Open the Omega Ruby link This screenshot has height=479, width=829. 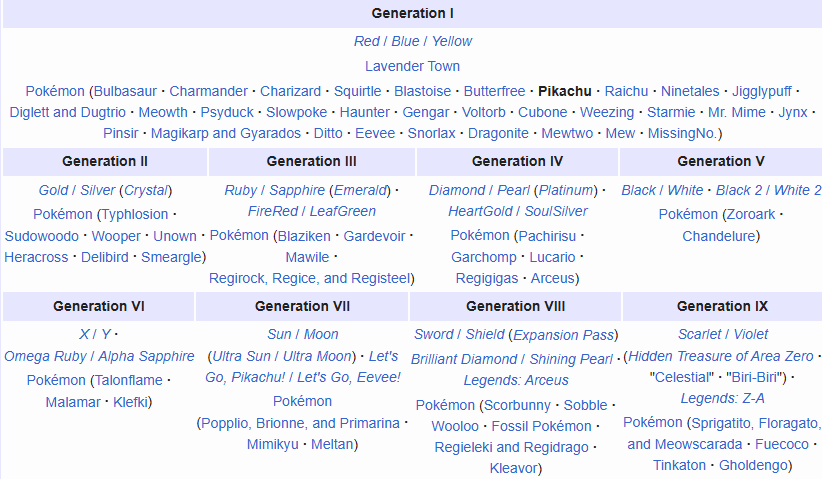43,356
